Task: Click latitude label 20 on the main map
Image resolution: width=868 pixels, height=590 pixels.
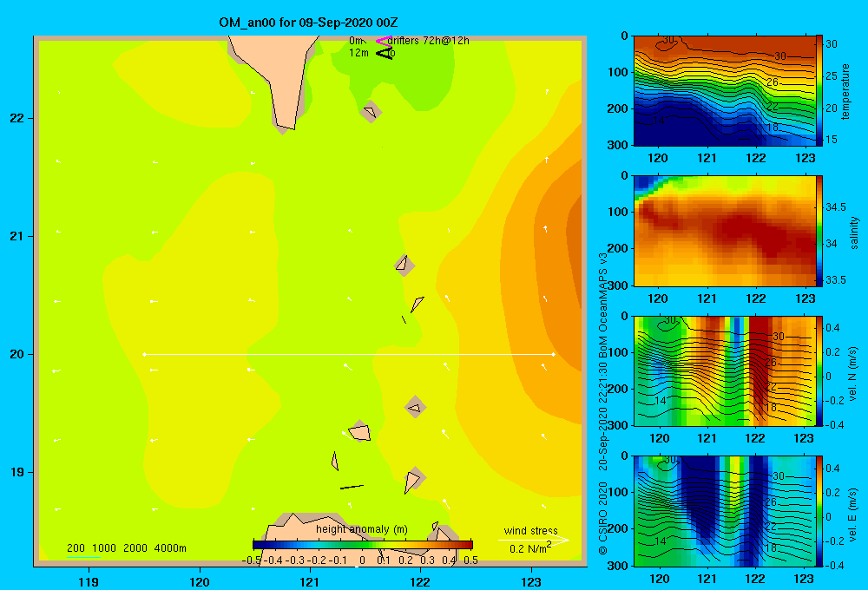Action: click(x=16, y=354)
